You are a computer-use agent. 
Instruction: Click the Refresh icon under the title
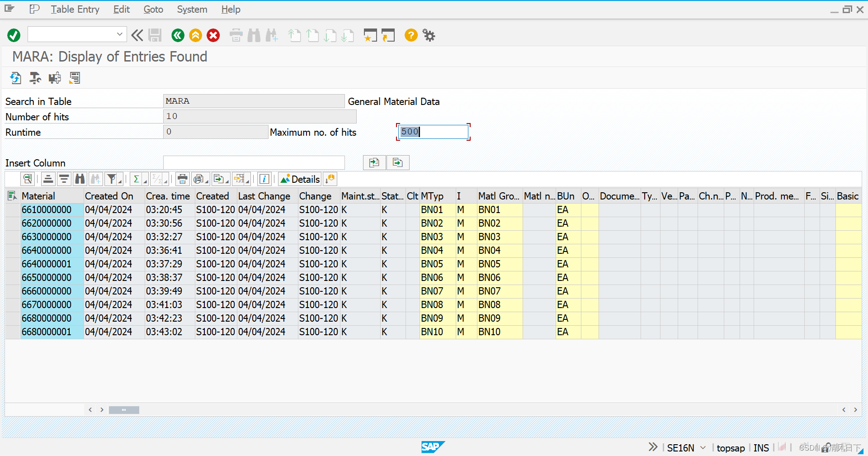15,78
